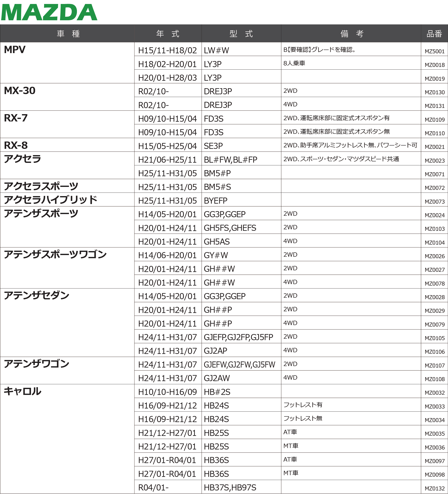This screenshot has width=448, height=494.
Task: Click part number MZ0073 for アクセラハイブリッド
Action: coord(435,202)
